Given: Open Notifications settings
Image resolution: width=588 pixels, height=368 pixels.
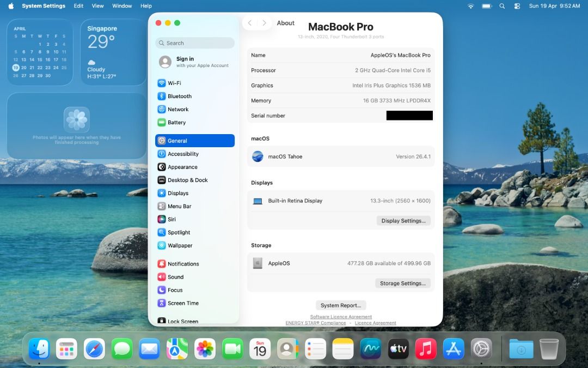Looking at the screenshot, I should click(x=194, y=264).
